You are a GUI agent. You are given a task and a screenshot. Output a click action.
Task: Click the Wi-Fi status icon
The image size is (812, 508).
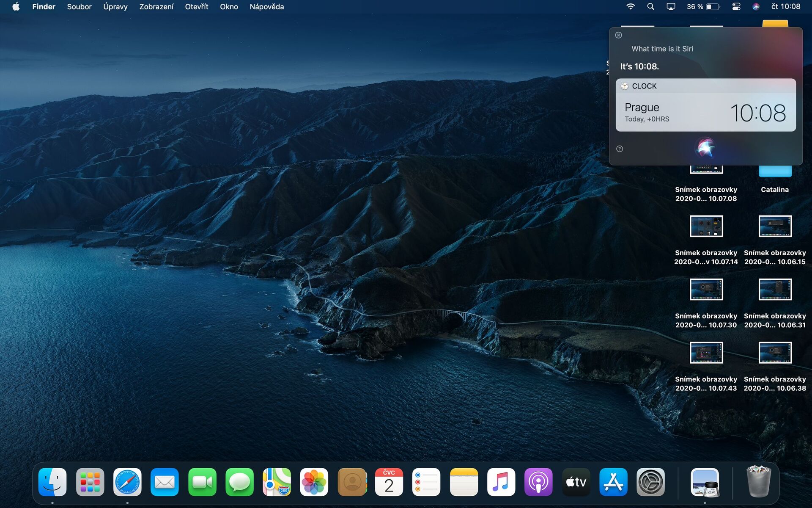coord(631,6)
